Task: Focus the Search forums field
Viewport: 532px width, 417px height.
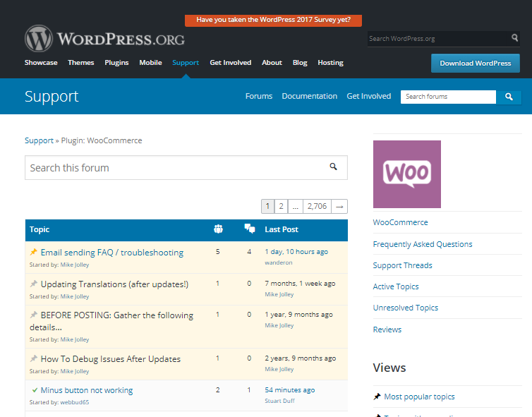Action: click(448, 97)
